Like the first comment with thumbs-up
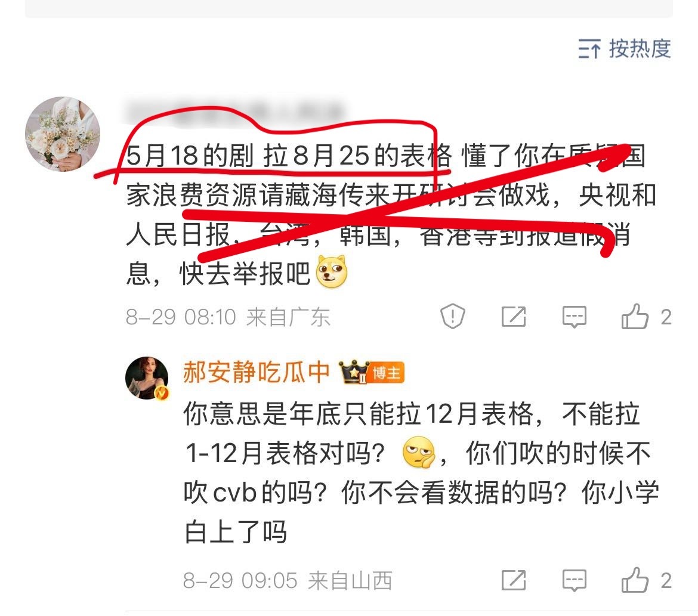 coord(634,317)
